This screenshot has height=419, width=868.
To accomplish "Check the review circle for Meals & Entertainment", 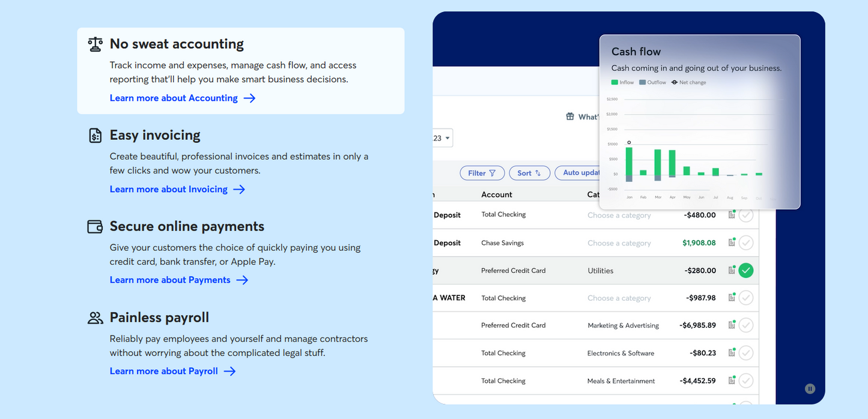I will pos(746,381).
